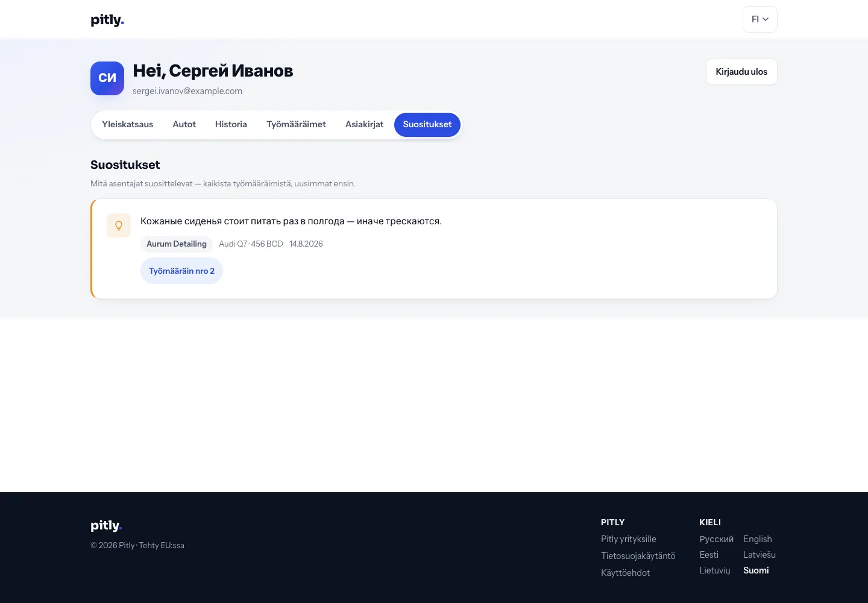868x603 pixels.
Task: Click the recommendation text about leather seats
Action: (x=291, y=221)
